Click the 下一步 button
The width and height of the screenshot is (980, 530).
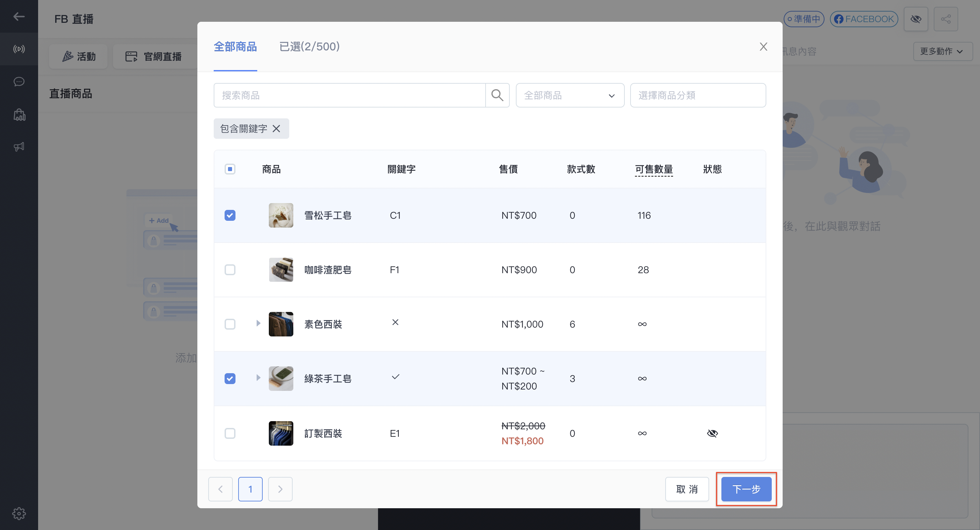point(746,489)
